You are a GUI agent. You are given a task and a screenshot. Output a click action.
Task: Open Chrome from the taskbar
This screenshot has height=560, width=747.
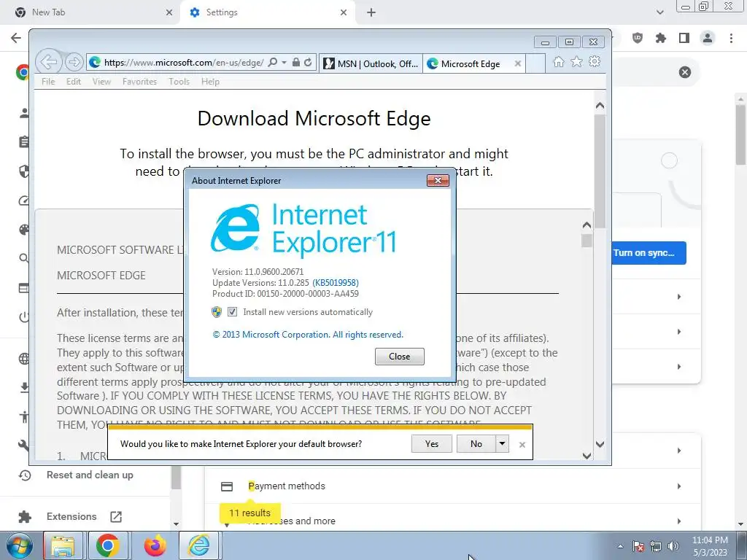pos(108,545)
